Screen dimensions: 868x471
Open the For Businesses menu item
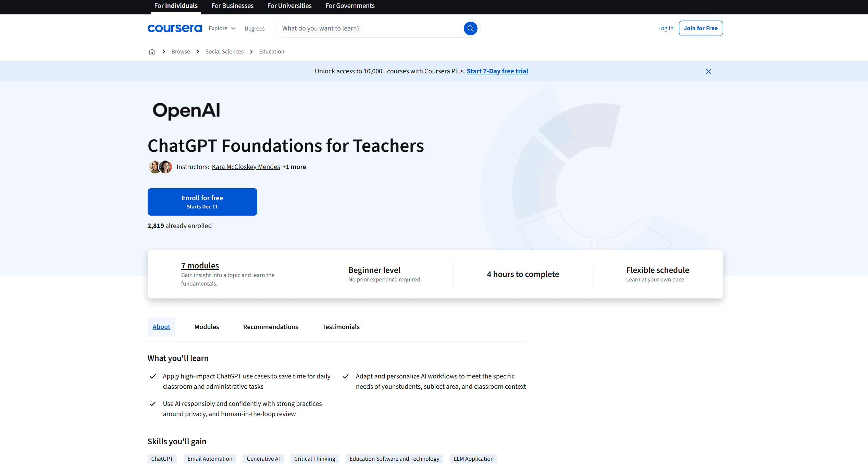(x=232, y=6)
